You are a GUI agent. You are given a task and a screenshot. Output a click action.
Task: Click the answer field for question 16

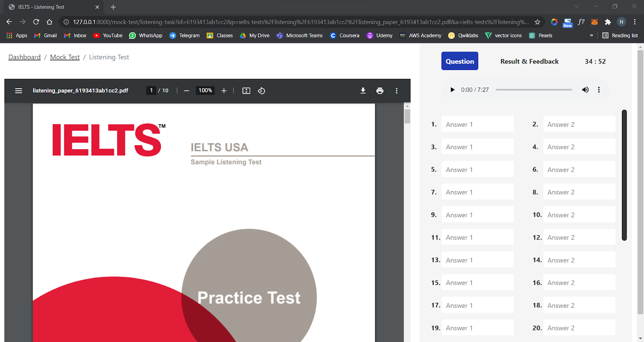pos(579,283)
